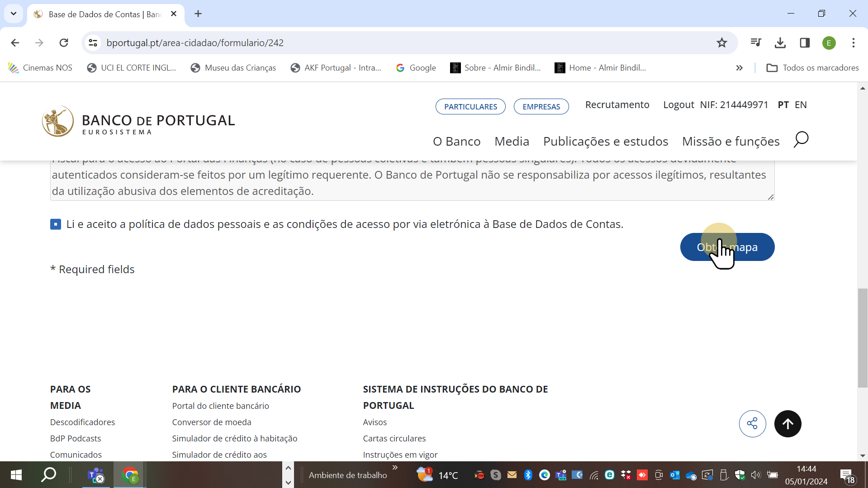Open the media controls toolbar icon
This screenshot has height=488, width=868.
(x=755, y=43)
